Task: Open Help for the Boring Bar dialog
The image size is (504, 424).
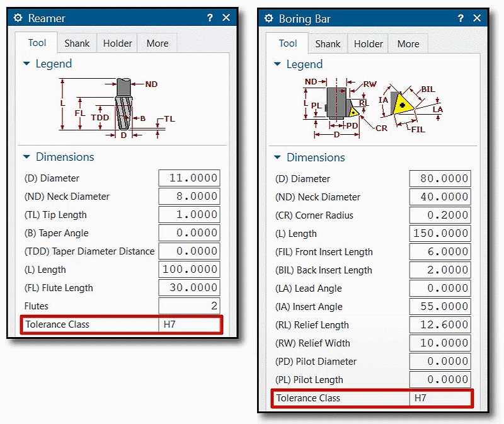Action: (x=460, y=18)
